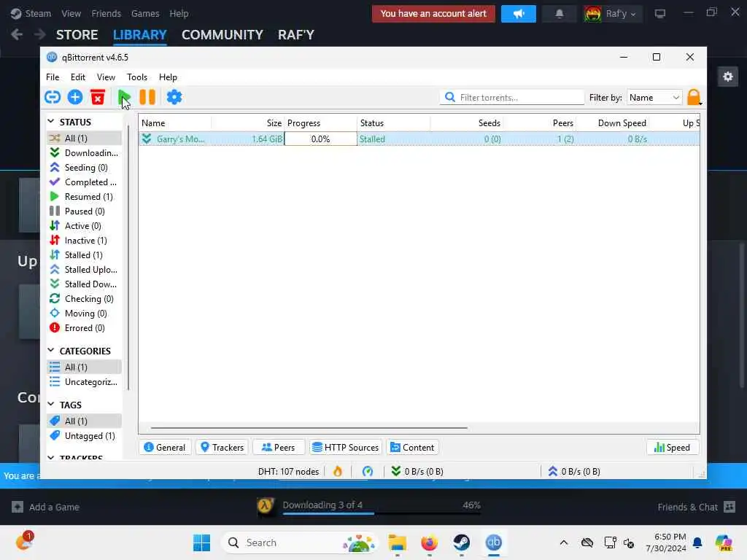Image resolution: width=747 pixels, height=560 pixels.
Task: Select Completed status filter
Action: click(x=85, y=182)
